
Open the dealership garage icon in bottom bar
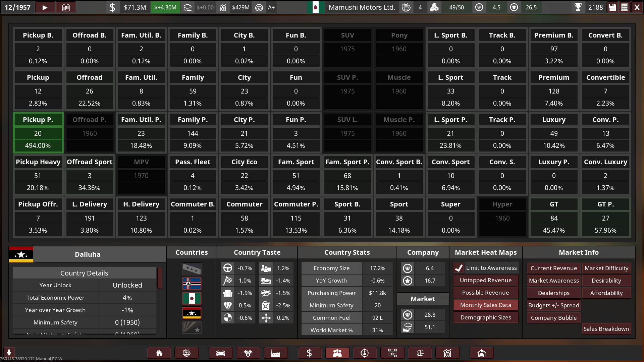point(481,353)
